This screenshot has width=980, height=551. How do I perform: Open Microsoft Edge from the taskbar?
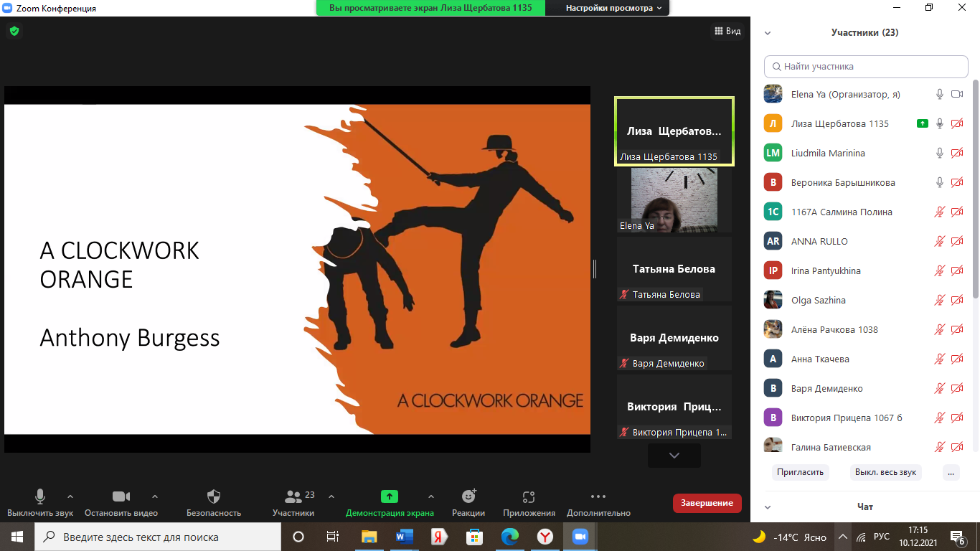pos(510,537)
